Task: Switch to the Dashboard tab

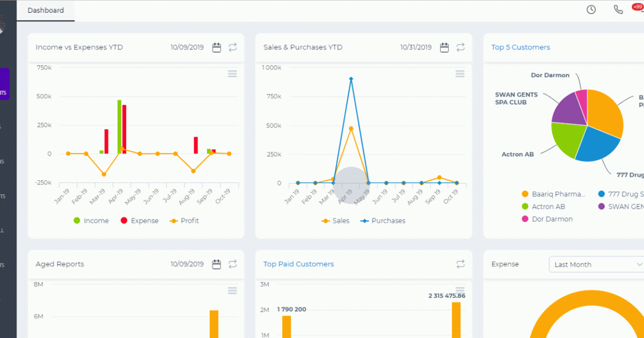Action: [46, 10]
